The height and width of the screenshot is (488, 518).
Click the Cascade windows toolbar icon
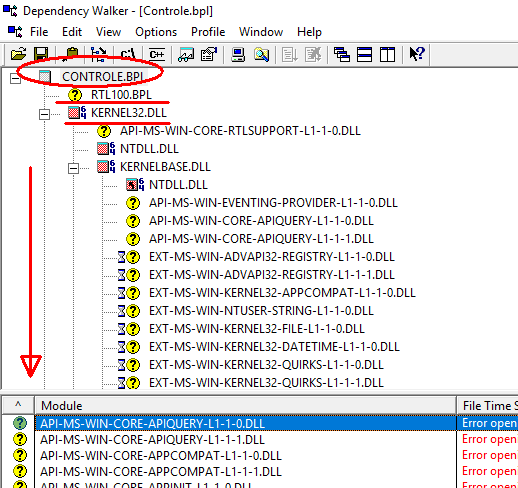tap(342, 54)
